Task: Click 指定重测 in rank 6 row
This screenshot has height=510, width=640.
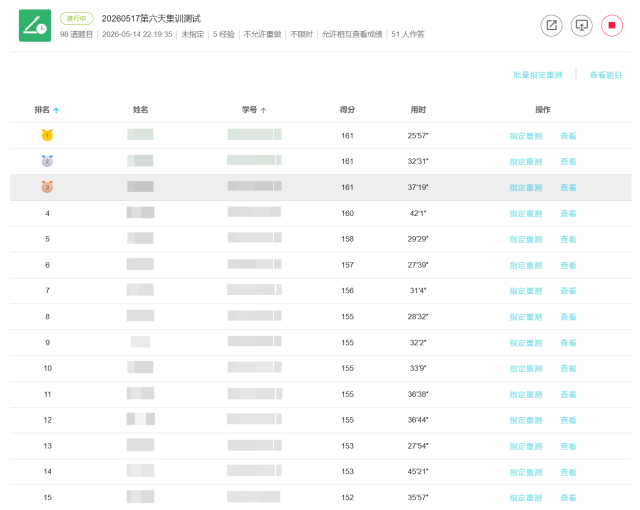Action: 526,265
